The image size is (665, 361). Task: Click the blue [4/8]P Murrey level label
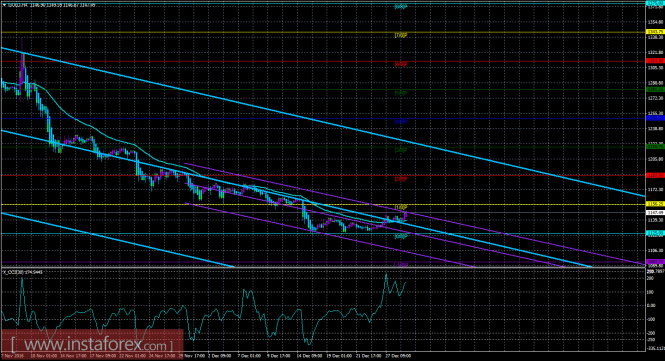[x=401, y=122]
